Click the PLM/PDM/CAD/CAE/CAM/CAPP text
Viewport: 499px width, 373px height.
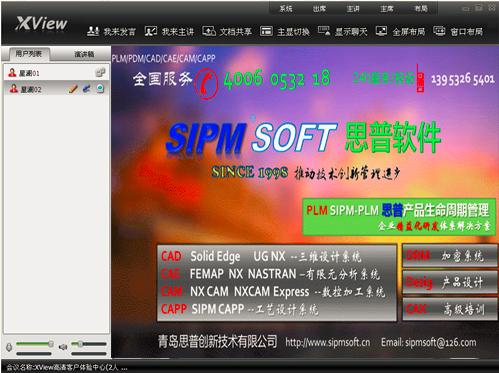pyautogui.click(x=164, y=59)
